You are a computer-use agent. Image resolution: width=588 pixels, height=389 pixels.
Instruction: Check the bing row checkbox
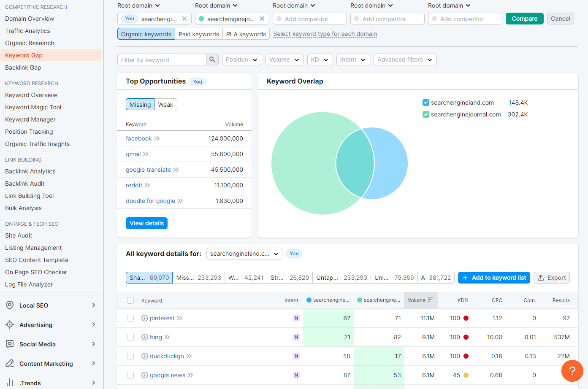pyautogui.click(x=130, y=337)
